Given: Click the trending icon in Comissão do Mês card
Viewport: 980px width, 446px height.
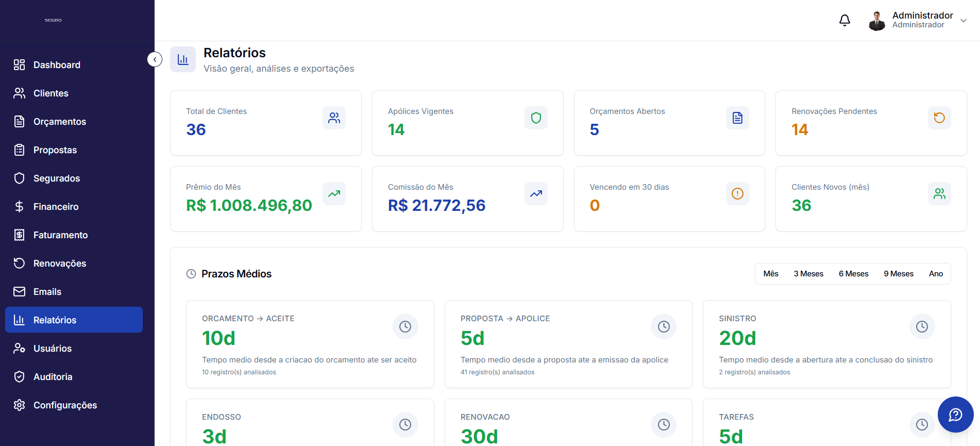Looking at the screenshot, I should [x=536, y=194].
